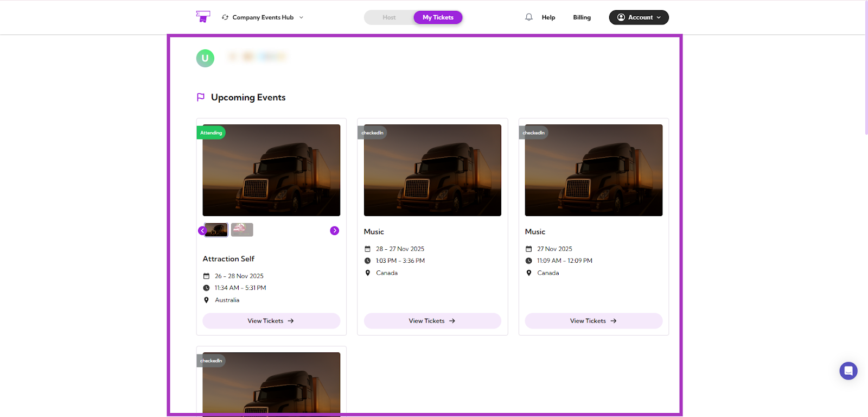Click the 27 Nov 2025 date text
868x417 pixels.
tap(554, 249)
